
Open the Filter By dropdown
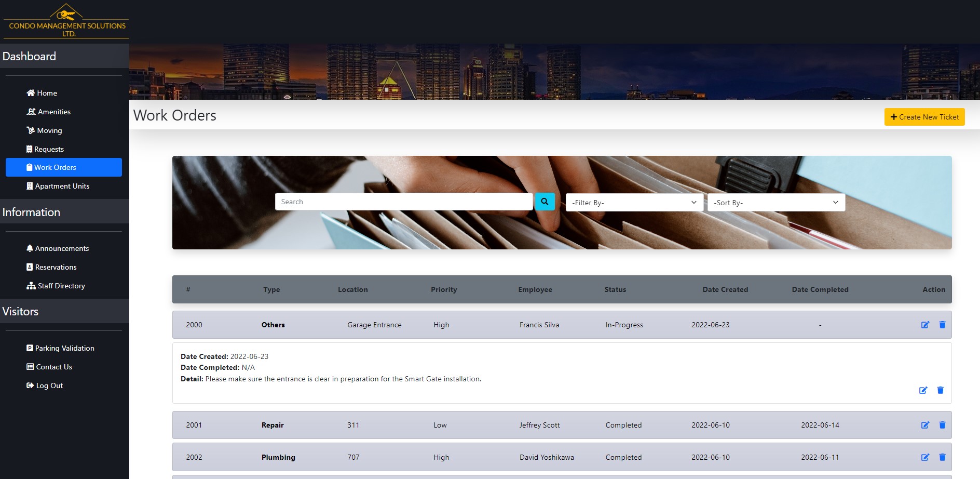point(633,202)
